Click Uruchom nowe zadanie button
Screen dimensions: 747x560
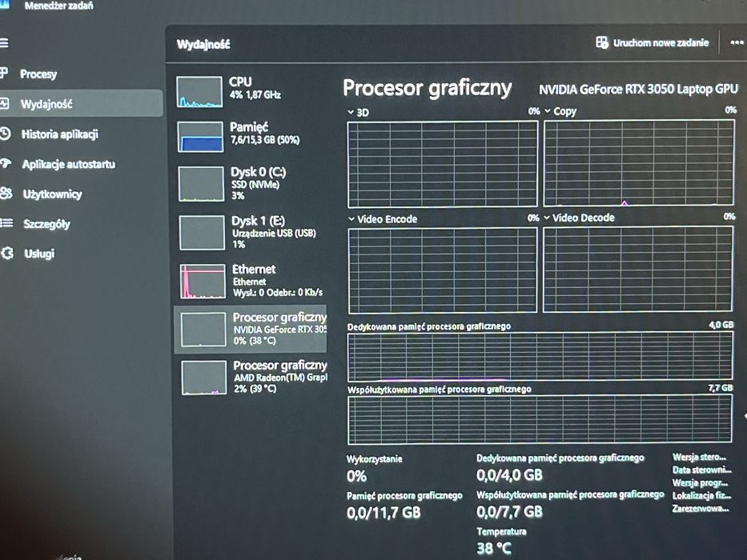[653, 42]
